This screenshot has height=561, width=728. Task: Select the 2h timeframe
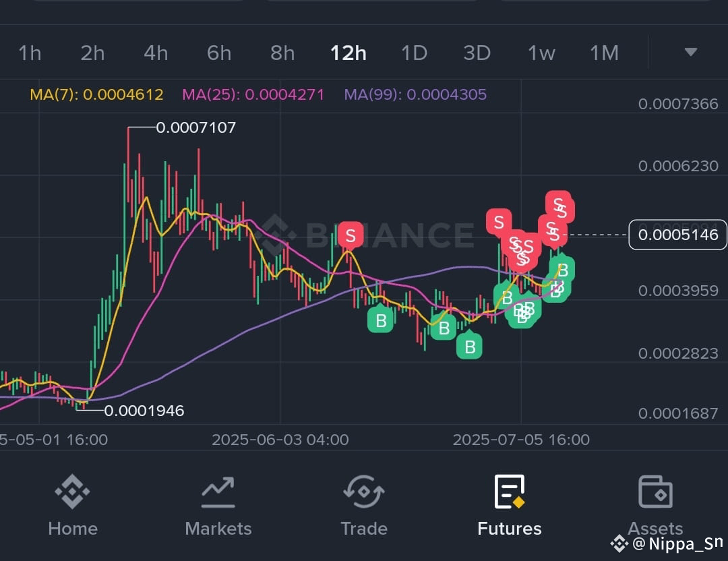[92, 53]
